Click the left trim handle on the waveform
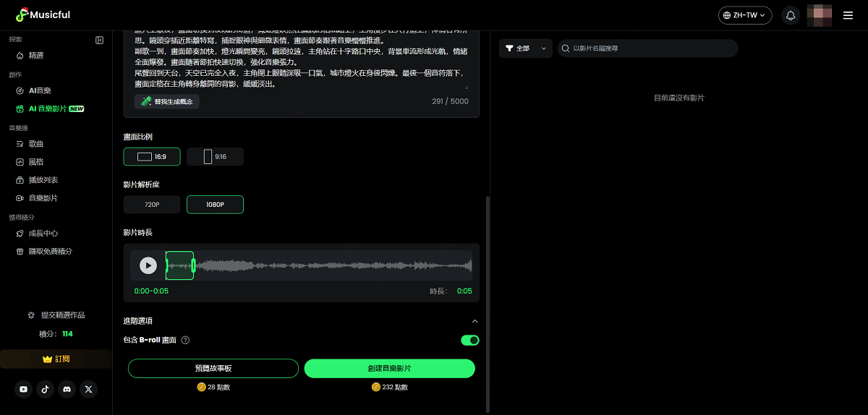Screen dimensions: 868x415 [167, 265]
